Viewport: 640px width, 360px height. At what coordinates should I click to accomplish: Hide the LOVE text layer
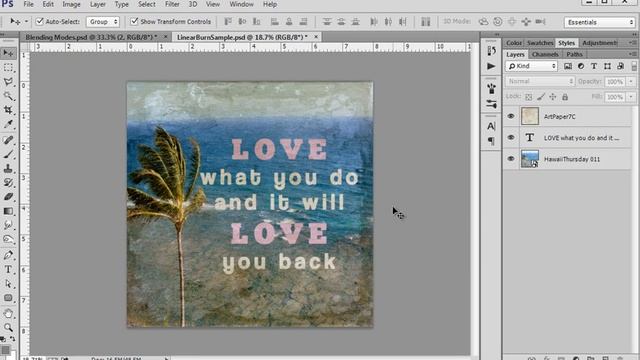pyautogui.click(x=511, y=138)
